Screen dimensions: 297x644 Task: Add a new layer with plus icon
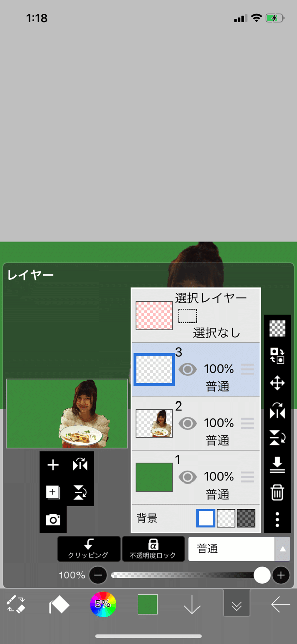[53, 465]
